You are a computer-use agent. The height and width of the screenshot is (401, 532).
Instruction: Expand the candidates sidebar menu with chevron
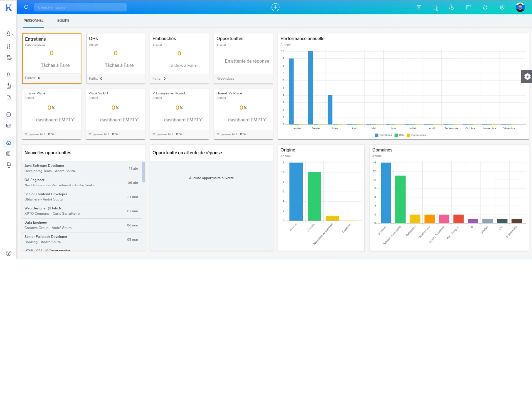pyautogui.click(x=10, y=34)
